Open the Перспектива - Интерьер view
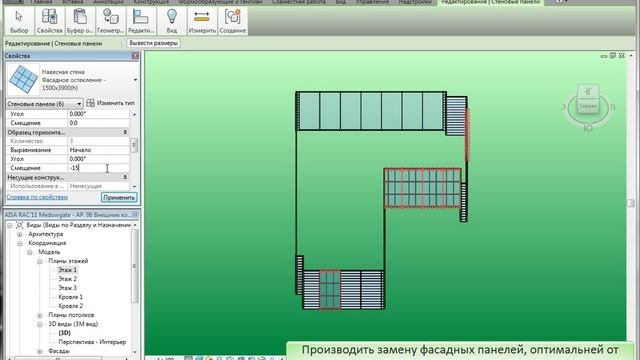This screenshot has width=640, height=360. point(92,342)
